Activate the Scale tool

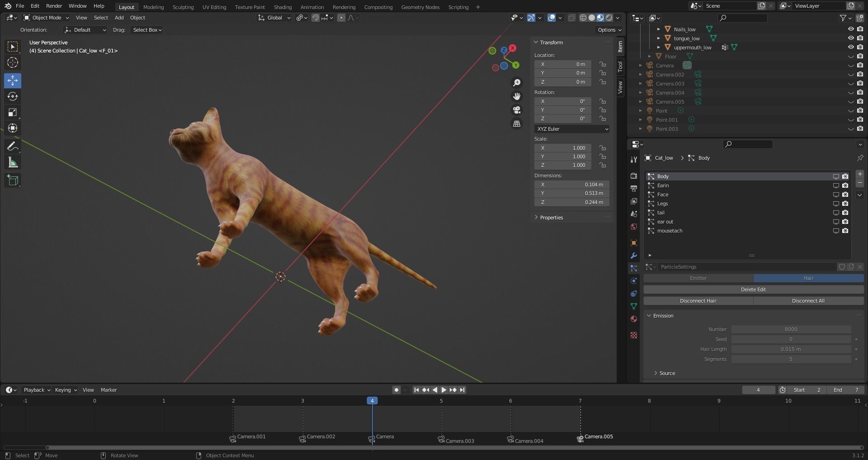click(x=13, y=112)
